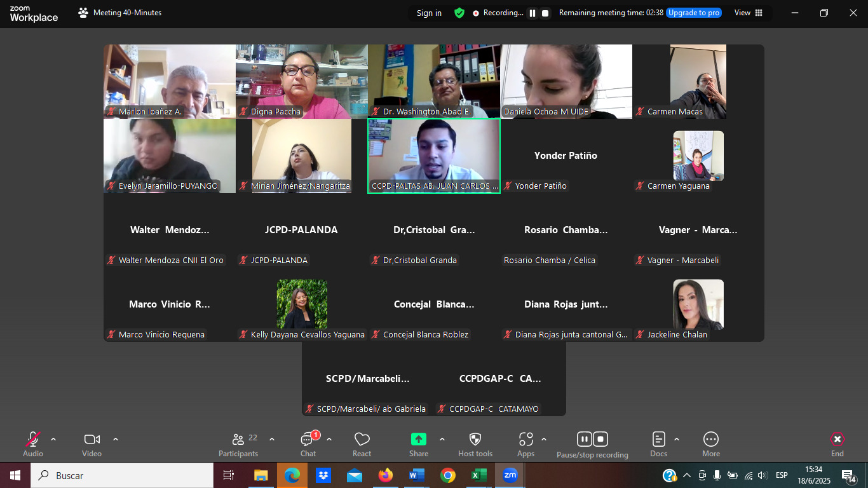The height and width of the screenshot is (488, 868).
Task: Select Mirian Jiménez/Nangaritza video tile
Action: (x=302, y=156)
